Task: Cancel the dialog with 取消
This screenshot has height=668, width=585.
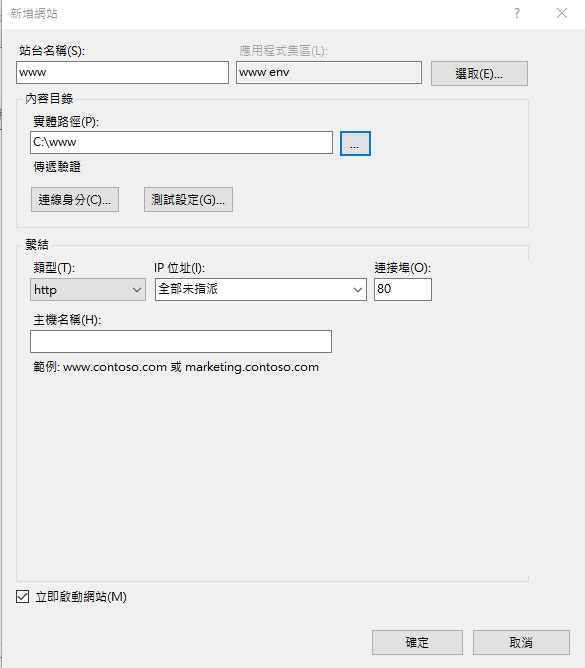Action: [x=521, y=642]
